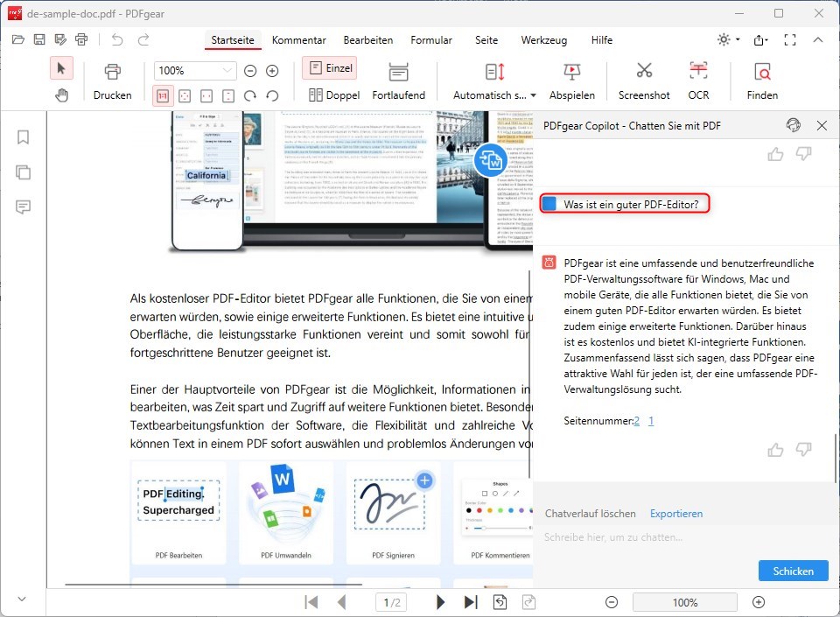Open the Automatisch scrollen dropdown

coord(494,81)
